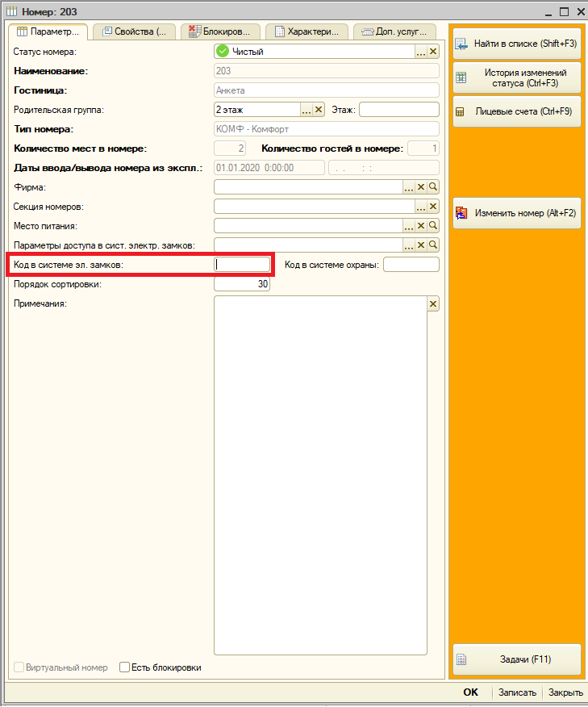Click inside the Примечания text area
The image size is (588, 707).
[x=320, y=475]
